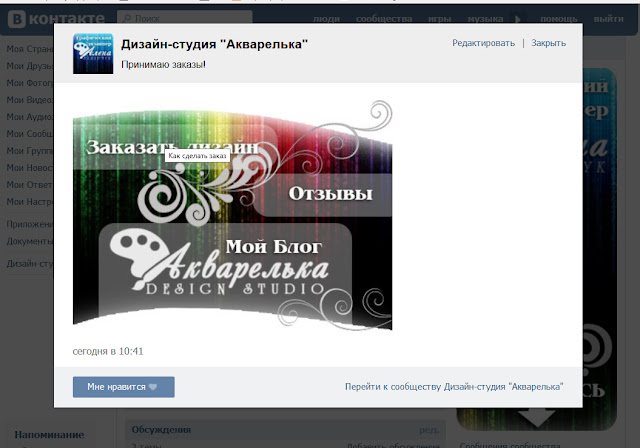640x448 pixels.
Task: Open 'Приложения' in left sidebar
Action: click(x=30, y=224)
